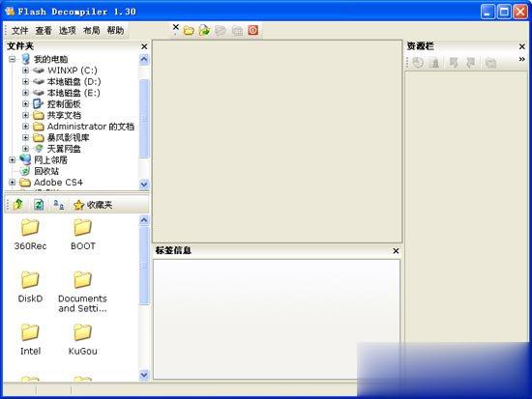Open the 选项 menu
The height and width of the screenshot is (399, 532).
(x=67, y=31)
